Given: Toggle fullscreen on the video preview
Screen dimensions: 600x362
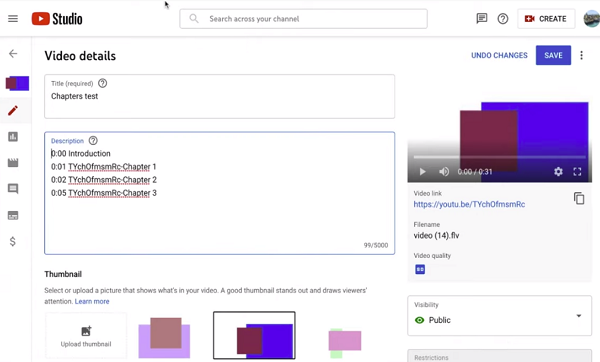Looking at the screenshot, I should (577, 171).
